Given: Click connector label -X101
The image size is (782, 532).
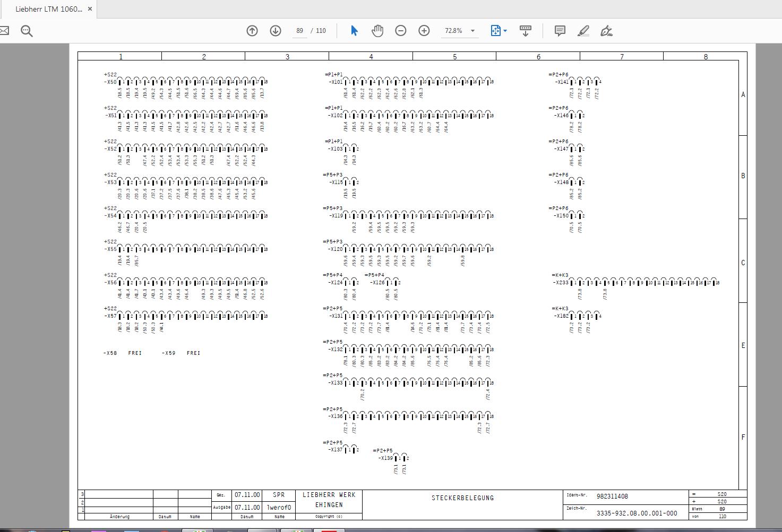Looking at the screenshot, I should click(335, 82).
